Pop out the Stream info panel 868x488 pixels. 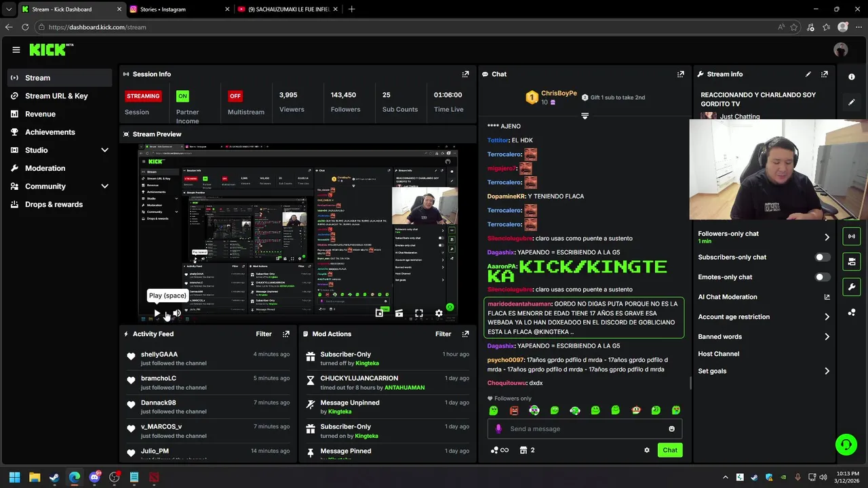(x=825, y=74)
